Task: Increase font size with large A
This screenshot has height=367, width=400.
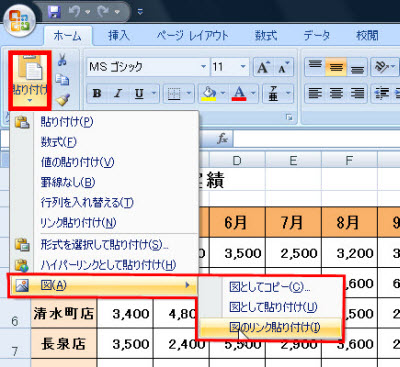Action: pos(263,67)
